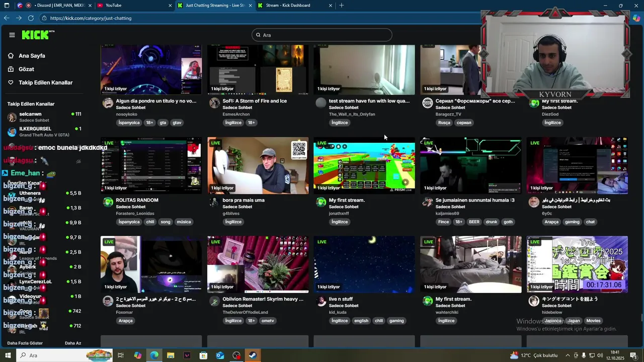Expand list with Daha Fazla Göster

tap(25, 343)
